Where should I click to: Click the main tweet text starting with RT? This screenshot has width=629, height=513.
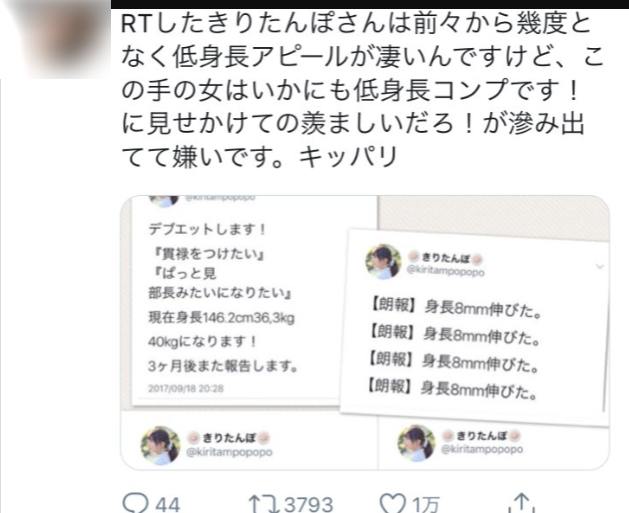pyautogui.click(x=362, y=90)
